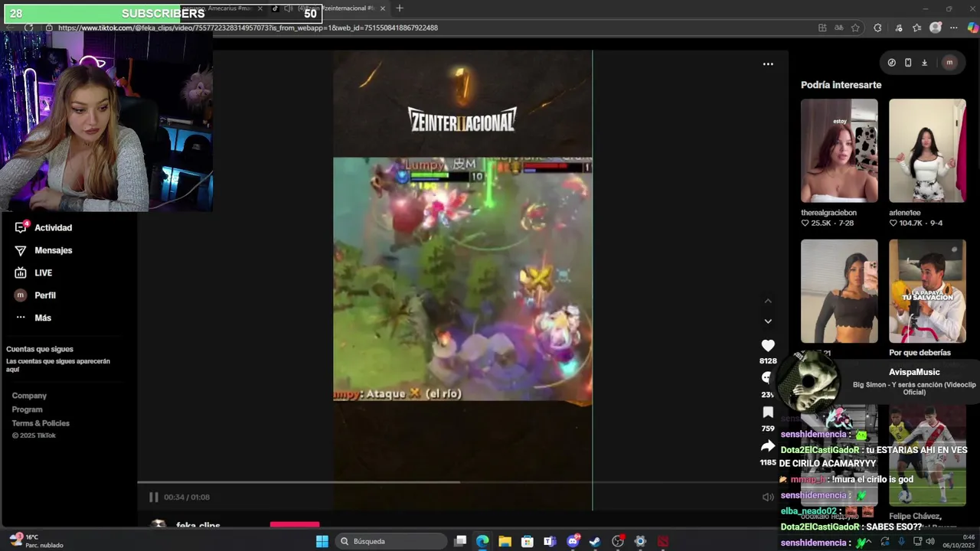
Task: Open Actividad notifications in TikTok sidebar
Action: (44, 227)
